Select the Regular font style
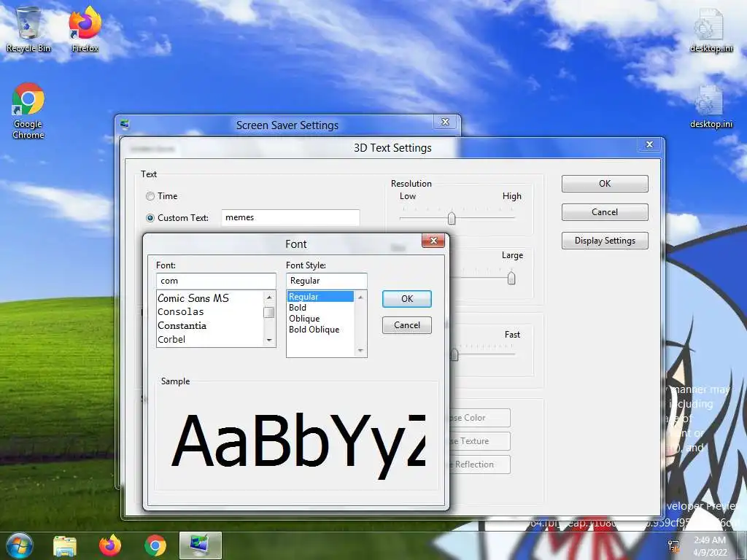The height and width of the screenshot is (560, 747). 320,297
